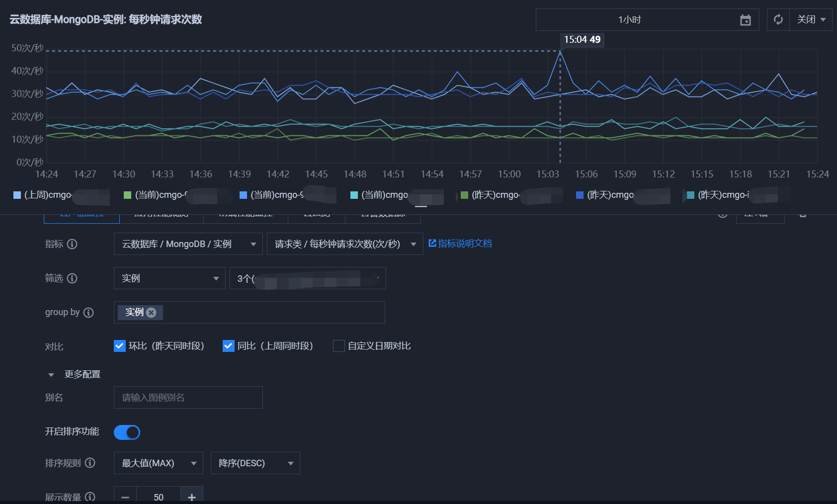Click the info icon next to 筛选

pos(72,278)
